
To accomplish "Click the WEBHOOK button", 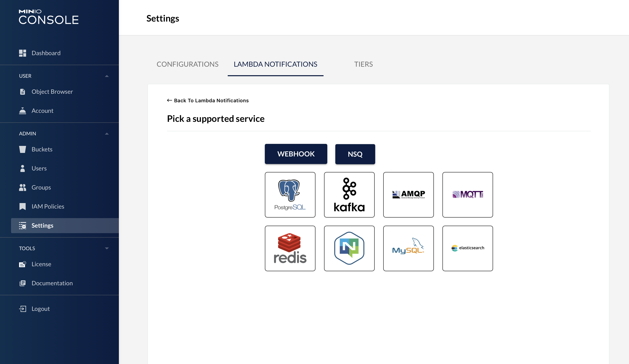I will pyautogui.click(x=296, y=154).
